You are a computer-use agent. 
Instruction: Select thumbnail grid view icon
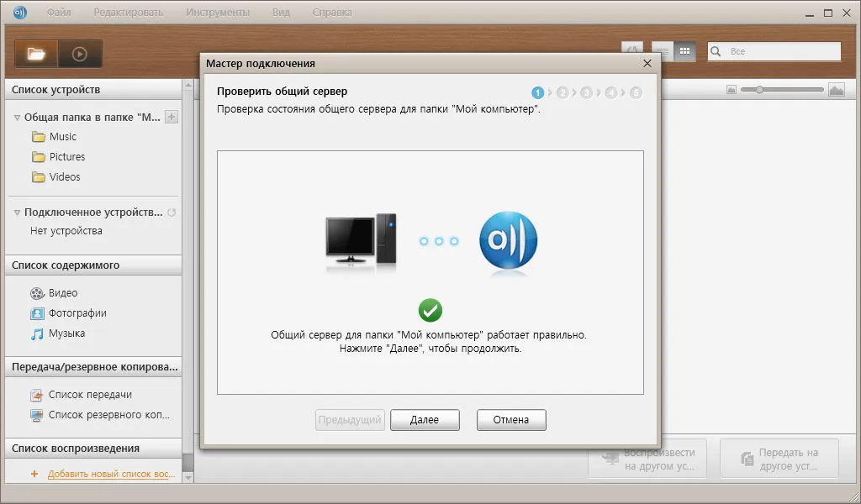coord(684,51)
